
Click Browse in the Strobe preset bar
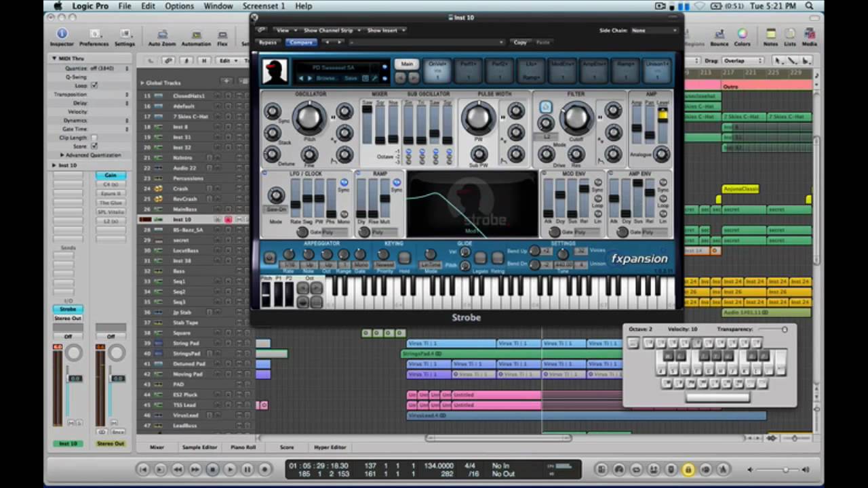click(325, 79)
